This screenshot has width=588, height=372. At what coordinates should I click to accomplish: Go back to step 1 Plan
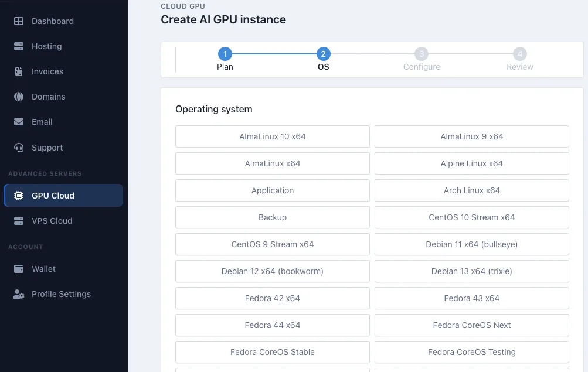[x=225, y=54]
